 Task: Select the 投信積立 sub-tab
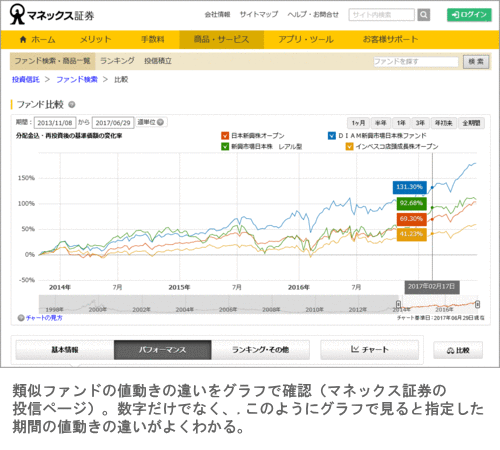[158, 61]
